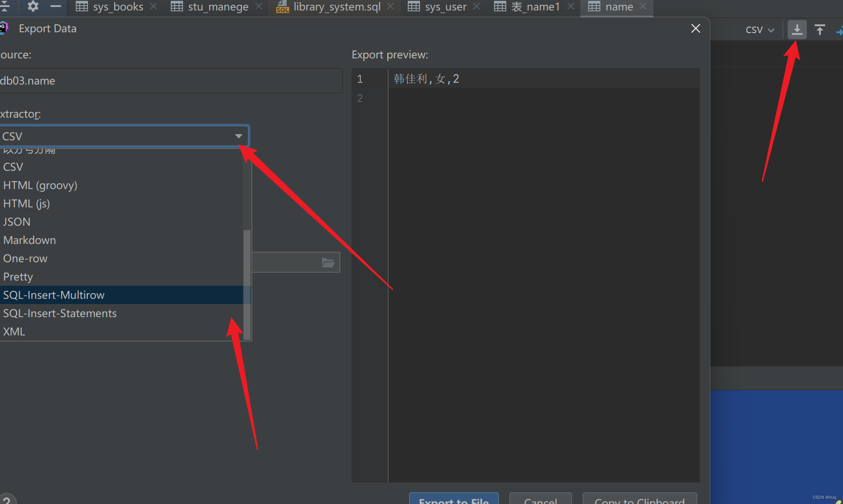Select SQL-Insert-Statements extractor option
The height and width of the screenshot is (504, 843).
click(x=121, y=313)
